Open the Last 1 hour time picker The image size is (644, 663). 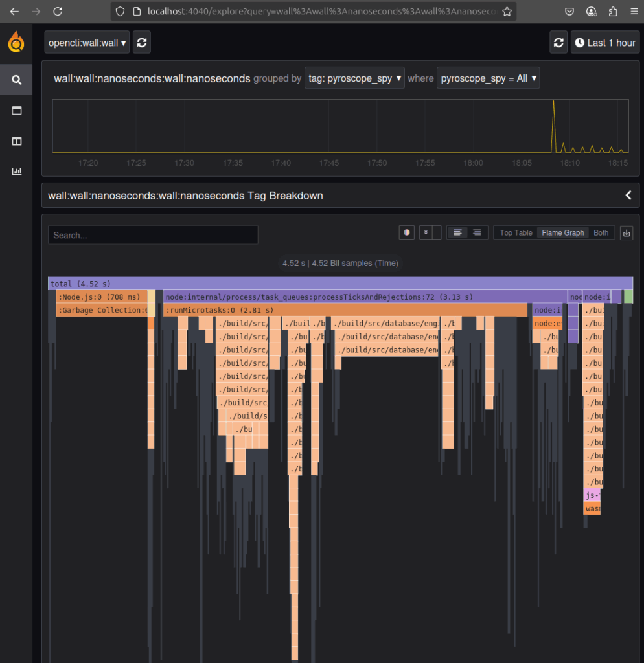604,41
